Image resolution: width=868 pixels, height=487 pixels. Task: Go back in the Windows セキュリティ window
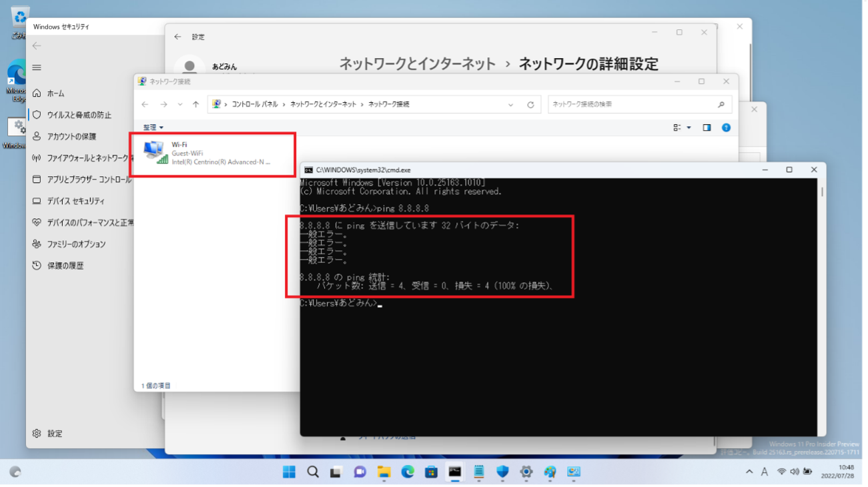pos(37,46)
